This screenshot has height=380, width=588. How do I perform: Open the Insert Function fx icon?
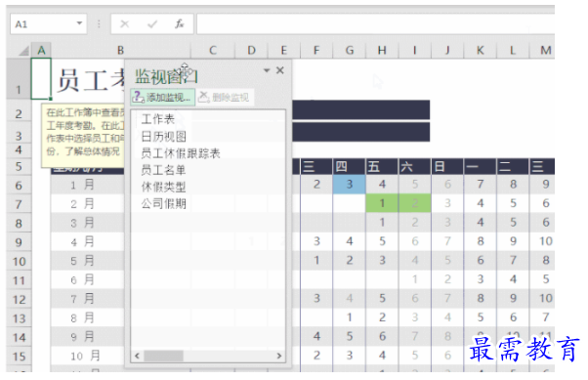(x=180, y=24)
